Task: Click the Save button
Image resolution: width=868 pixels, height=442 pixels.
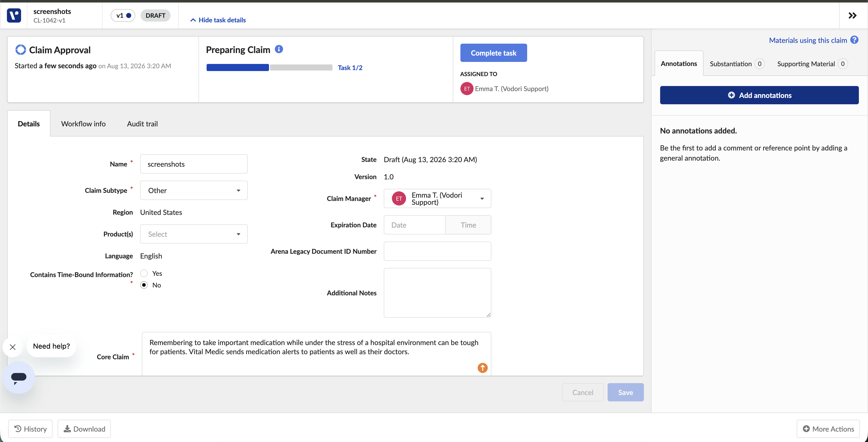Action: [625, 392]
